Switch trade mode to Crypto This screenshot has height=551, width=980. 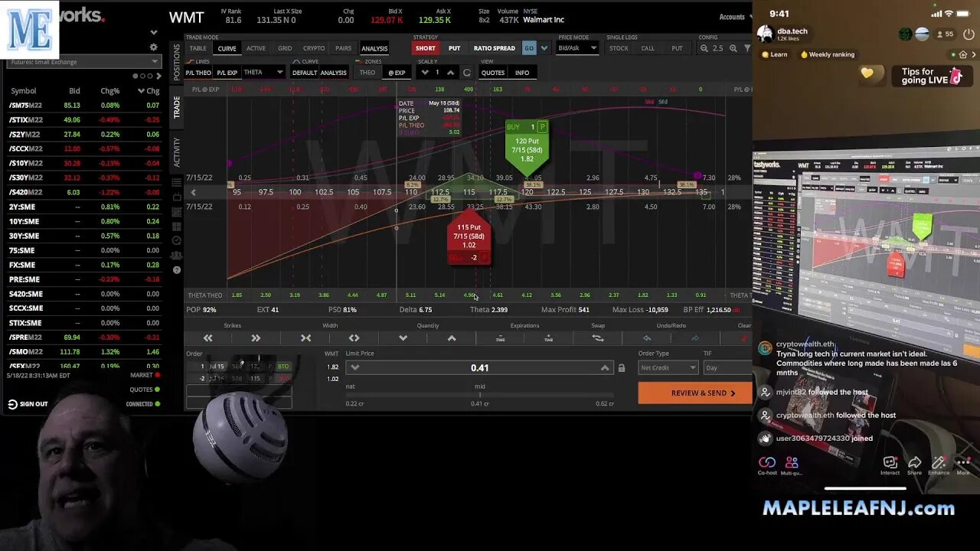[314, 48]
